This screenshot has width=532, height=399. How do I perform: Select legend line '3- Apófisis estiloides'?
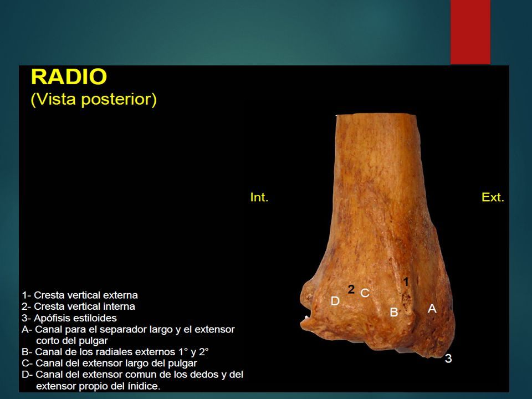click(x=69, y=318)
